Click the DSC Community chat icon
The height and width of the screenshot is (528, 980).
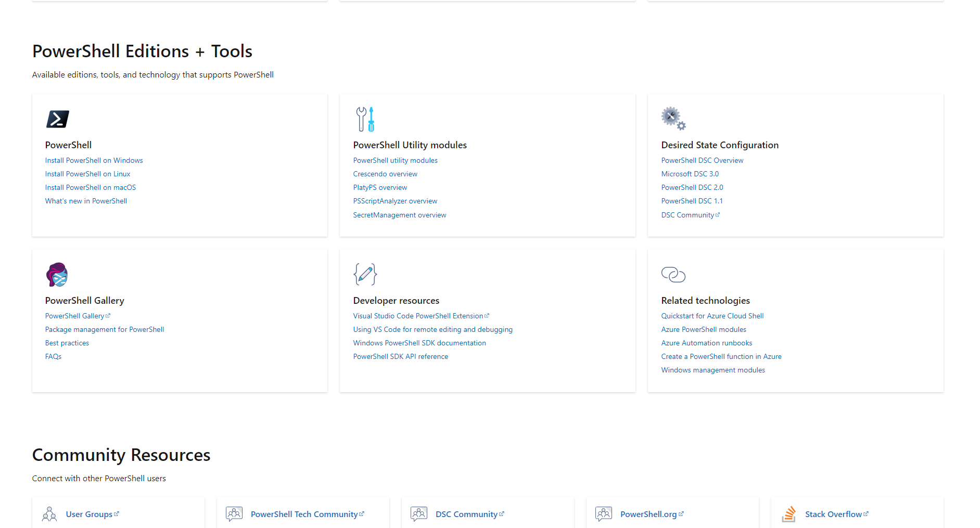pyautogui.click(x=419, y=514)
